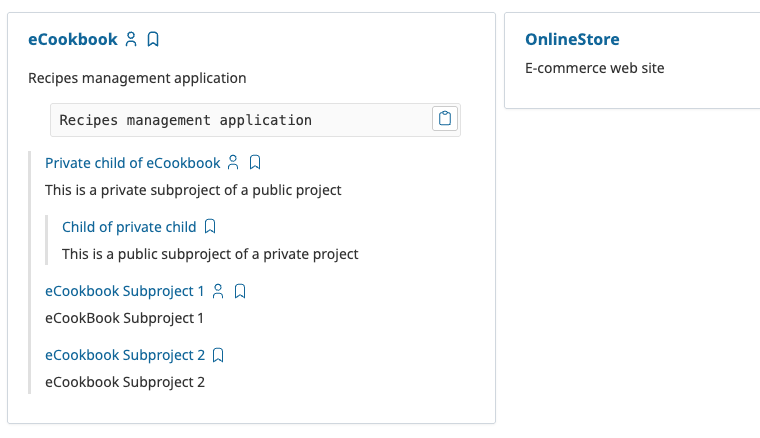Click member icon beside eCookbook Subproject 1
Screen dimensions: 760x438
(x=218, y=291)
